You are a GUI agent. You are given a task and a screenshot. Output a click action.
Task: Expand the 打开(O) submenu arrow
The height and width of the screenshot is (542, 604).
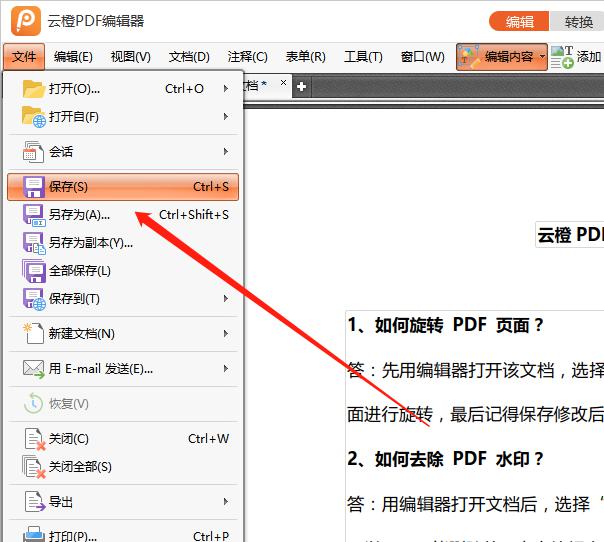coord(226,89)
